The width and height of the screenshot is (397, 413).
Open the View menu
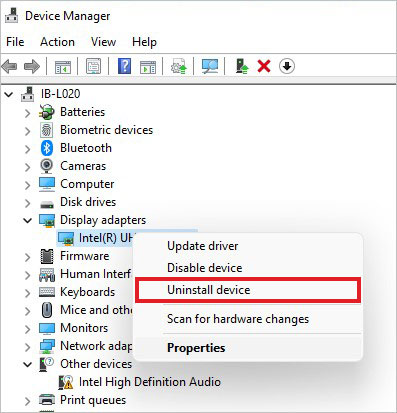pos(103,42)
